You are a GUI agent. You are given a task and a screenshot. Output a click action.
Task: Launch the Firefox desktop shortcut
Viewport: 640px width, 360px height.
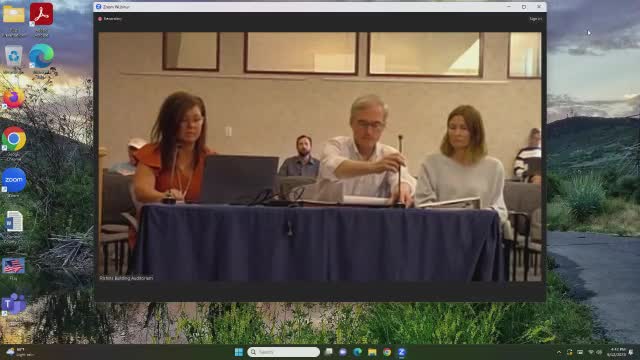click(14, 98)
